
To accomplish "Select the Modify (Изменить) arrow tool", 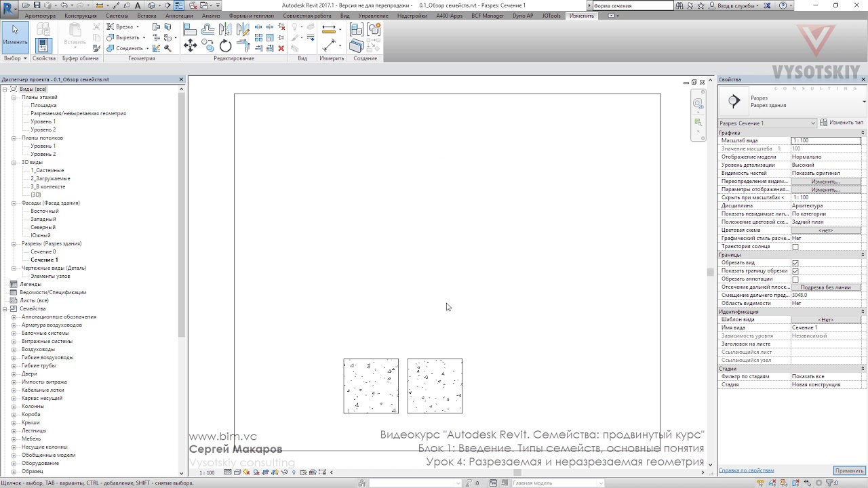I will (15, 37).
